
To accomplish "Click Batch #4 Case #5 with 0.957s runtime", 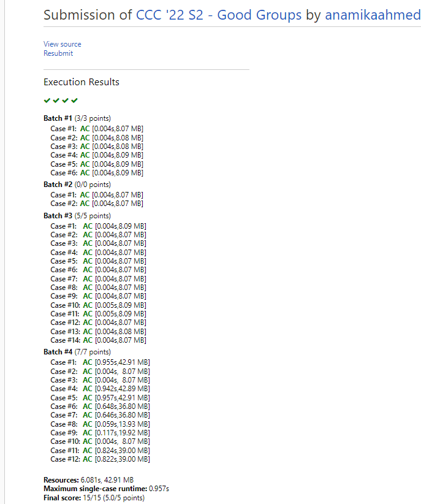I will (x=101, y=398).
